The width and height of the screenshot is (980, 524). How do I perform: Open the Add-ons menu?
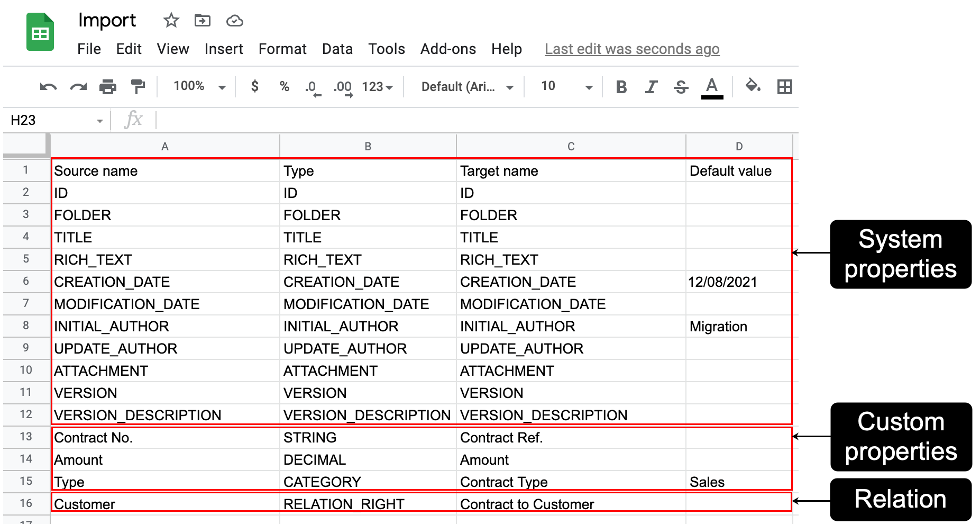pos(448,49)
